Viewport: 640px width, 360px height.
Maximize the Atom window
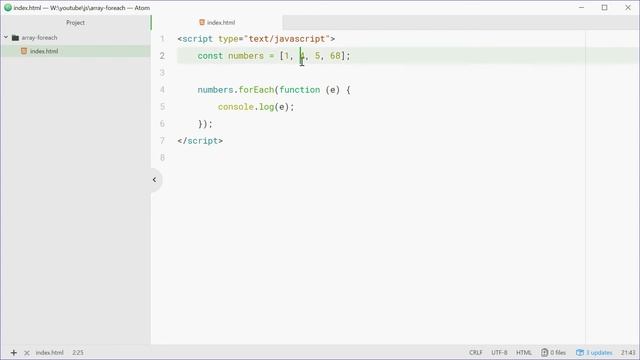pyautogui.click(x=604, y=7)
